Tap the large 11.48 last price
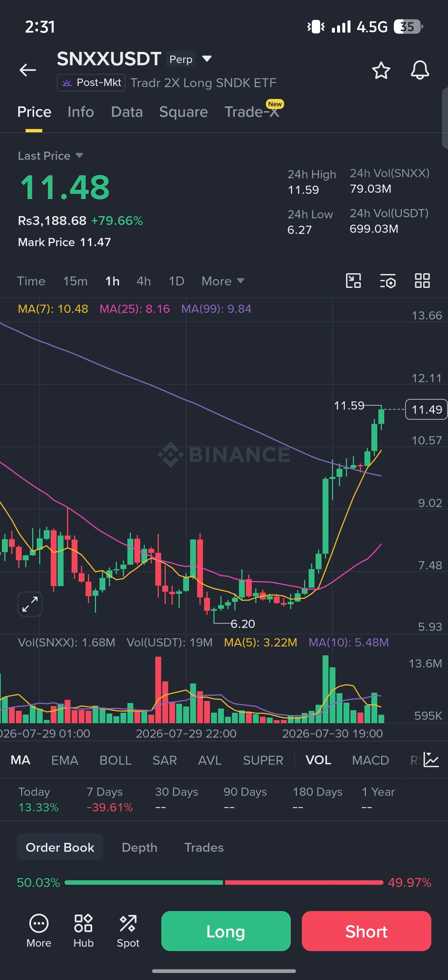This screenshot has width=448, height=980. coord(65,187)
